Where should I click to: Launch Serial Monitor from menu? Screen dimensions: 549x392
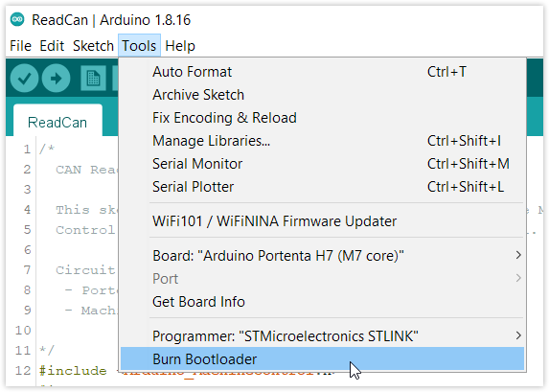coord(322,164)
